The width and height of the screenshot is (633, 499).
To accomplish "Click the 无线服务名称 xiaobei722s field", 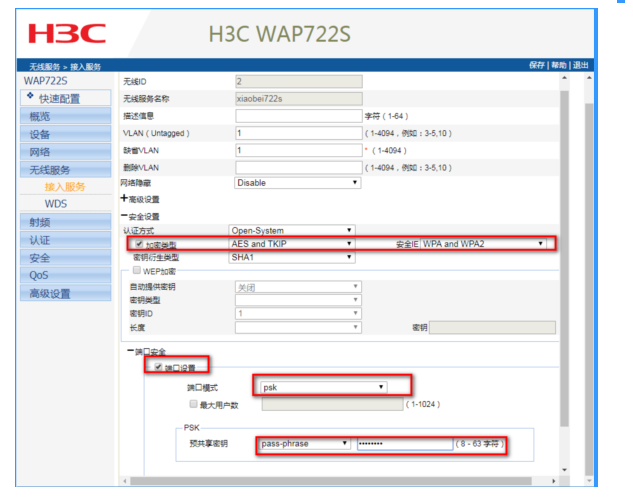I will [299, 99].
